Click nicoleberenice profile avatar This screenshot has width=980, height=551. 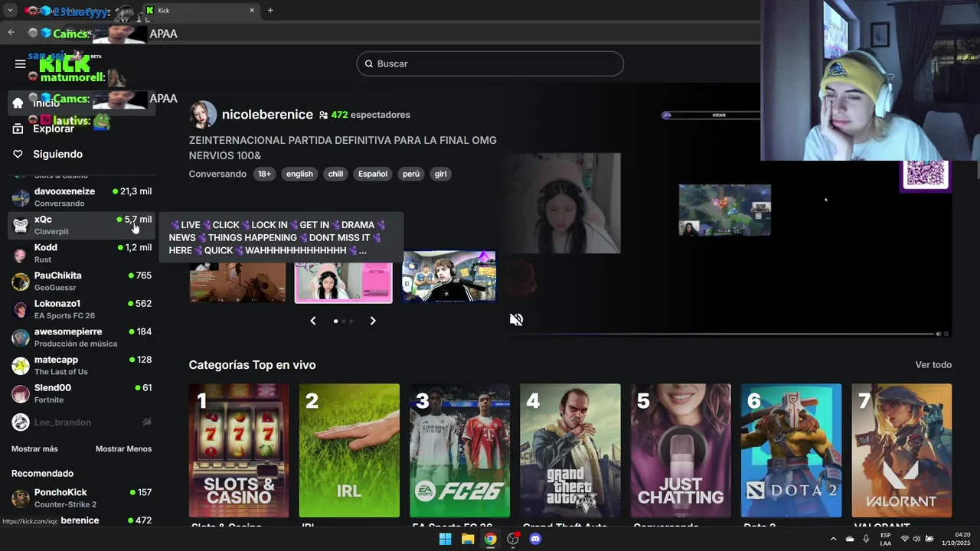point(203,115)
